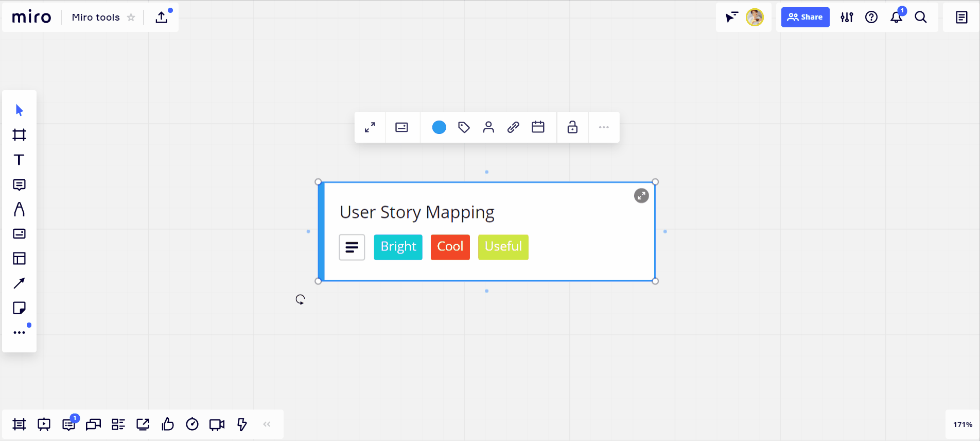Click the Share button

click(805, 18)
